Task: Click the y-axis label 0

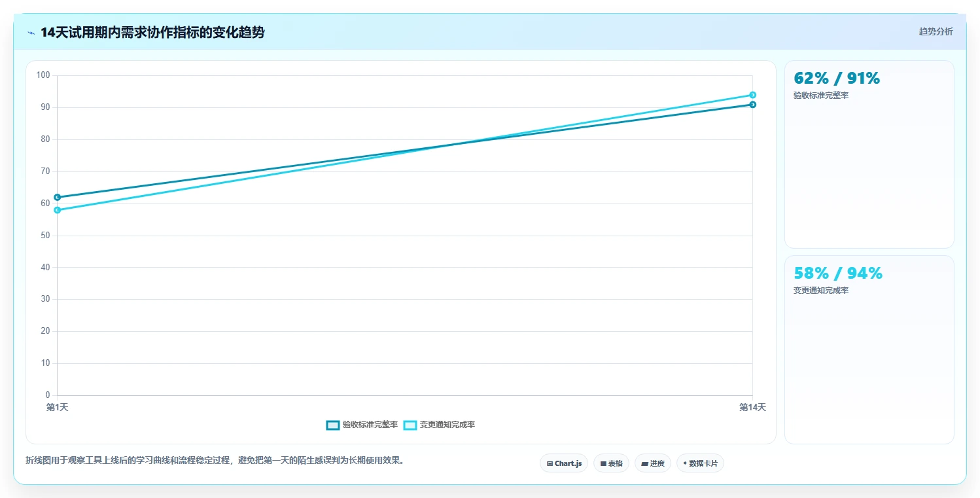Action: pyautogui.click(x=48, y=395)
